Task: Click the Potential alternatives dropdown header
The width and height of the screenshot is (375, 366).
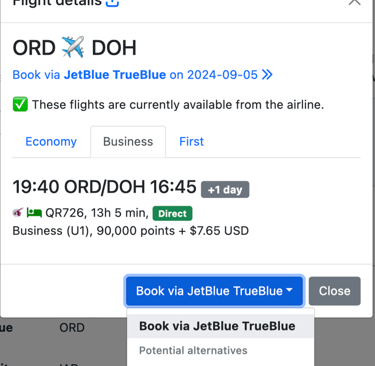Action: (193, 351)
